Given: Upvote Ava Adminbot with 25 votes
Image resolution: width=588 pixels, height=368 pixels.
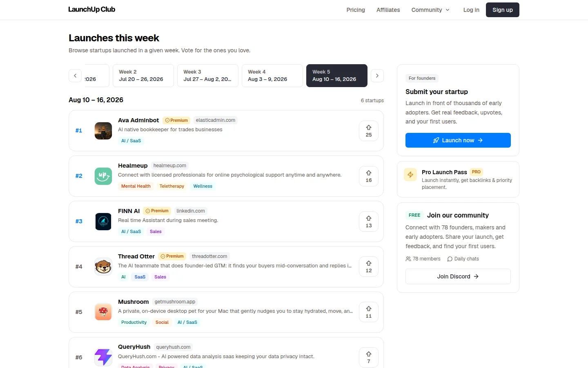Looking at the screenshot, I should 369,131.
